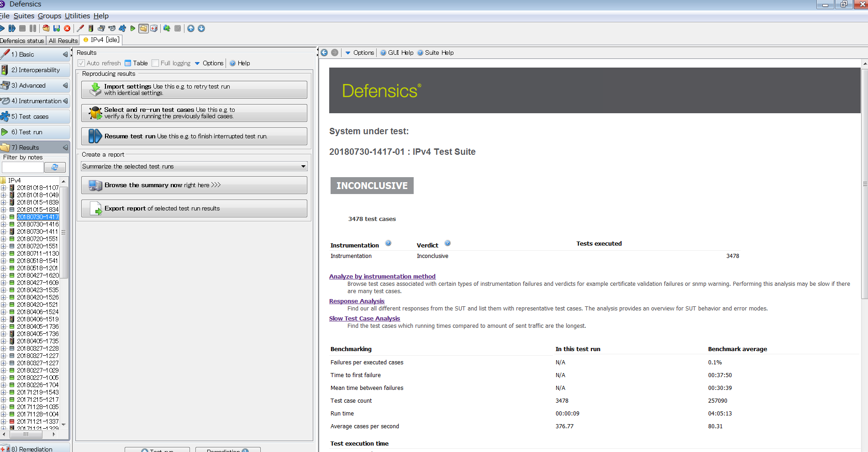Screen dimensions: 868x452
Task: Click the results tree horizontal scrollbar thumb
Action: pos(26,434)
